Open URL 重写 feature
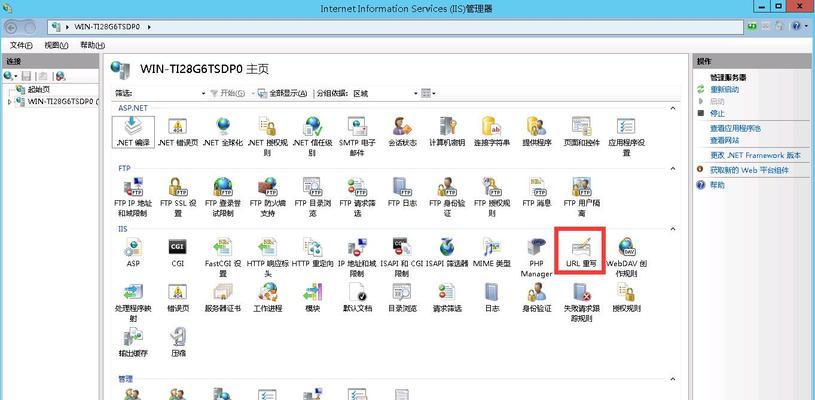 click(x=581, y=252)
